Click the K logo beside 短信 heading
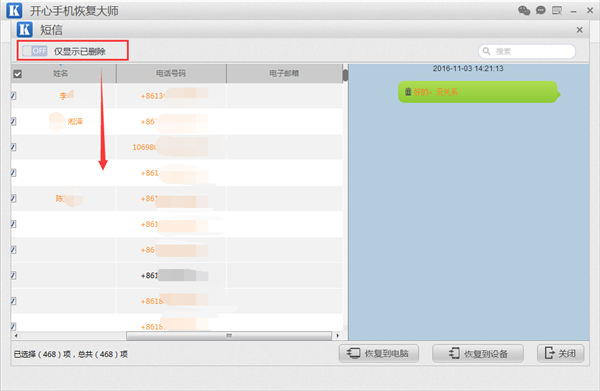Screen dimensions: 600x391 pyautogui.click(x=24, y=29)
